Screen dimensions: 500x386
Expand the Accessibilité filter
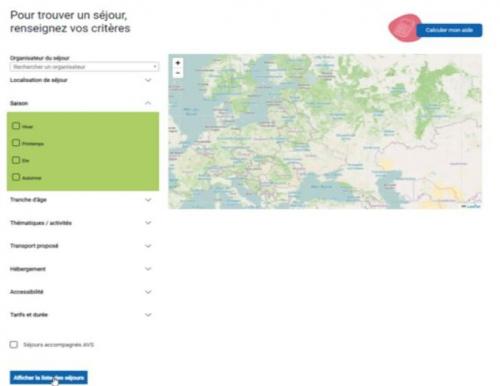click(81, 292)
